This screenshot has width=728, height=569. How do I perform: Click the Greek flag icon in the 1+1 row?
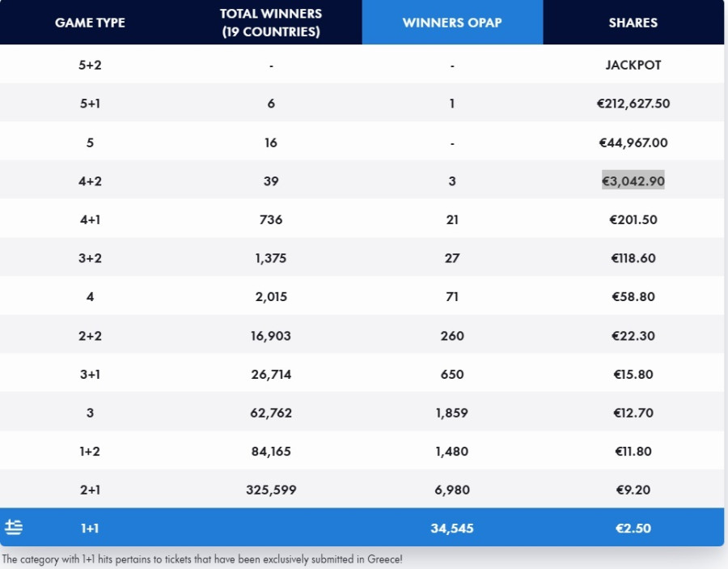tap(14, 528)
